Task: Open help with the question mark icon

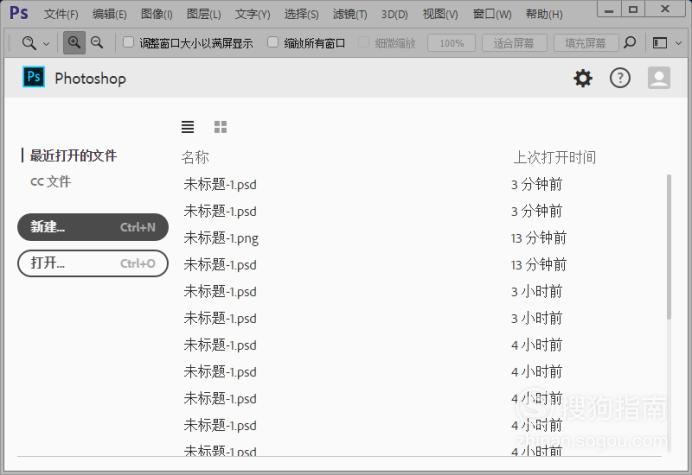Action: tap(620, 78)
